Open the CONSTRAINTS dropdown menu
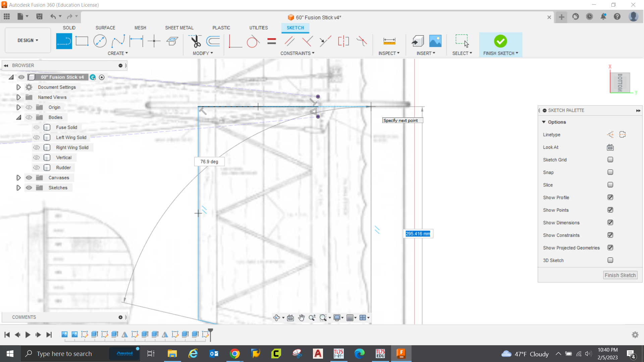The width and height of the screenshot is (644, 362). [x=297, y=53]
